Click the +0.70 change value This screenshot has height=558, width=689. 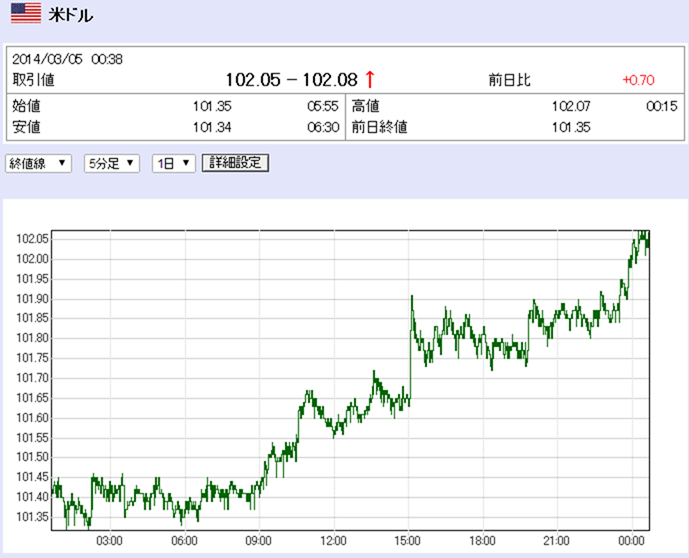pos(638,80)
